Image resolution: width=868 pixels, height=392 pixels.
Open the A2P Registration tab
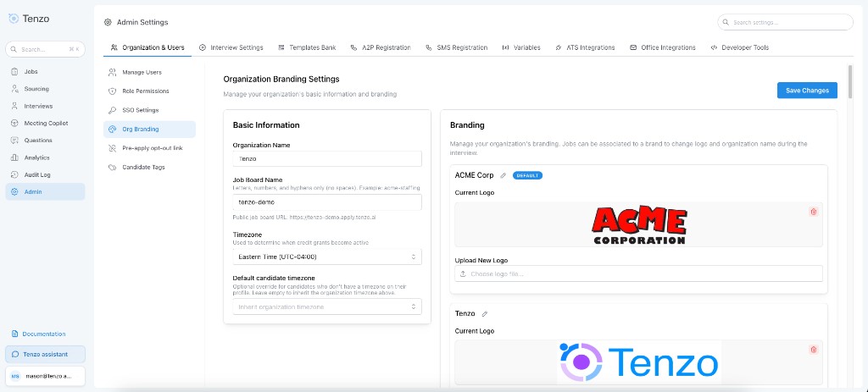[x=381, y=47]
